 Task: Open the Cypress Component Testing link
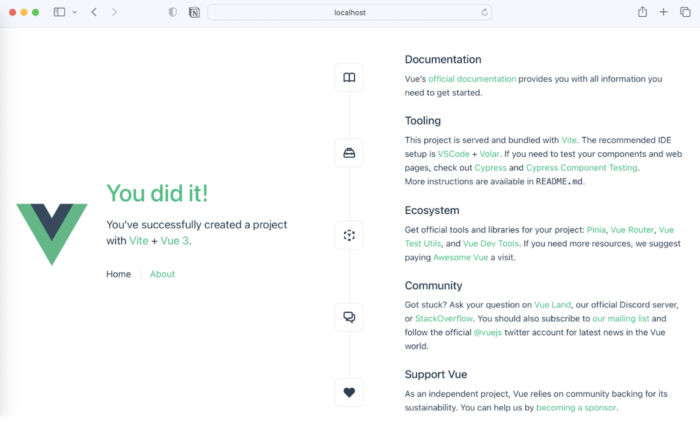click(581, 168)
